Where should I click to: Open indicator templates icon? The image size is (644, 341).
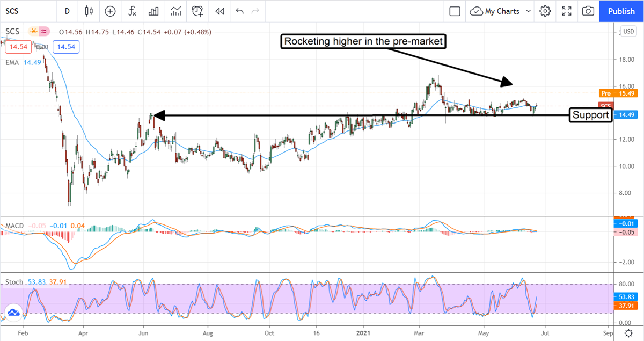click(175, 11)
